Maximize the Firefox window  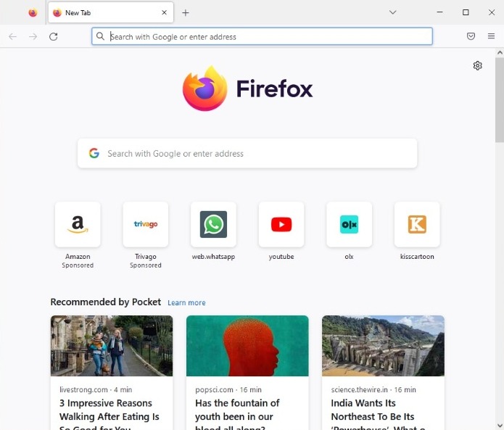(x=466, y=12)
